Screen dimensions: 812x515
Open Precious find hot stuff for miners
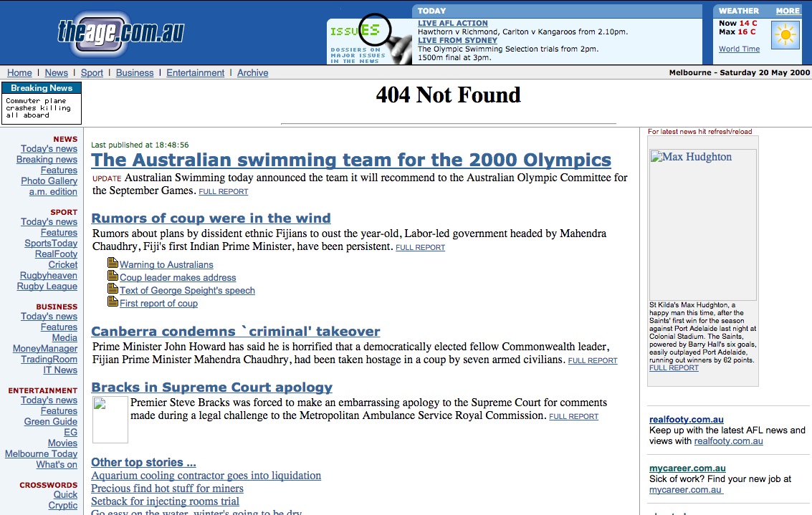click(167, 488)
